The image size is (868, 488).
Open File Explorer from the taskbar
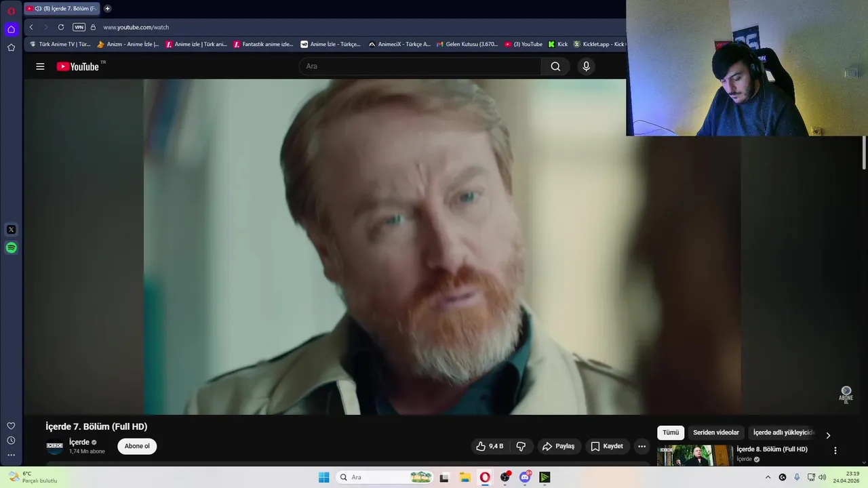(x=465, y=477)
